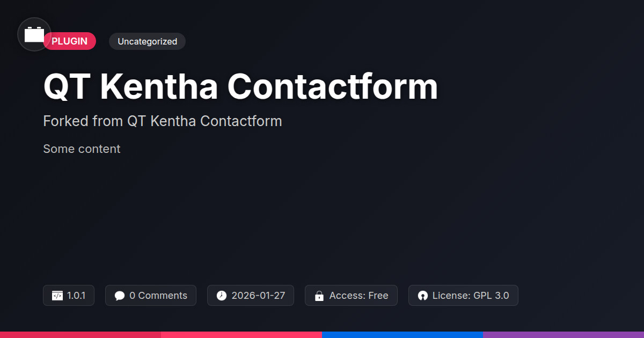Click the open source license icon

(x=423, y=296)
